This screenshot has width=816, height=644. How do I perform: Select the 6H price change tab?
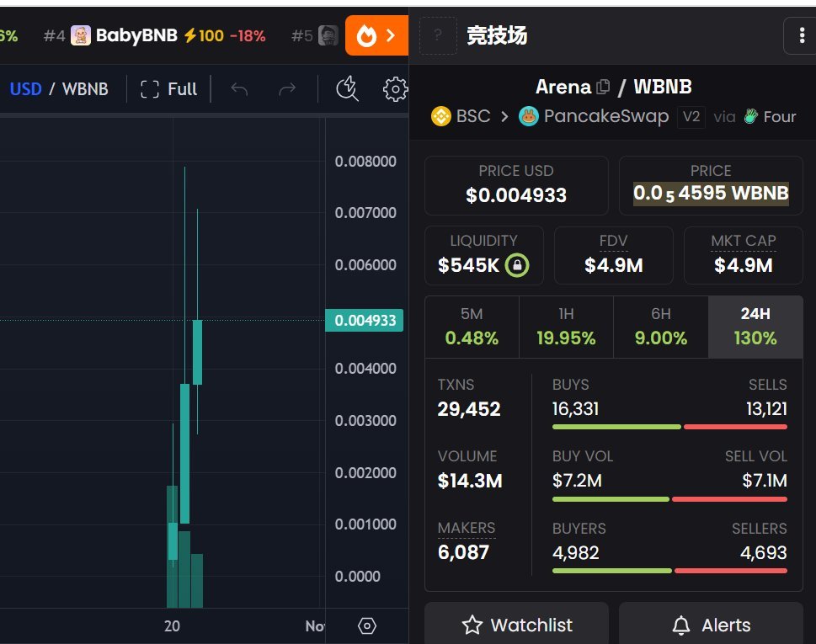coord(660,326)
